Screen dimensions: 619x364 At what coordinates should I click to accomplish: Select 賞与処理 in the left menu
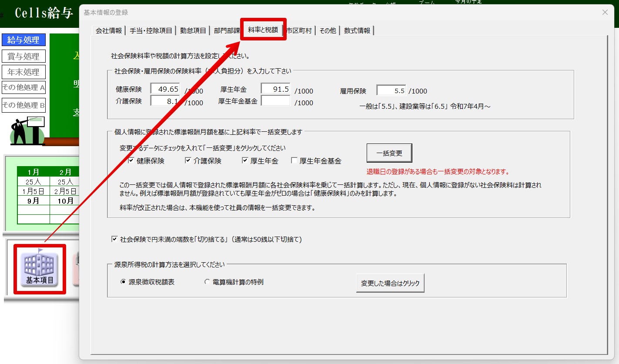click(23, 56)
